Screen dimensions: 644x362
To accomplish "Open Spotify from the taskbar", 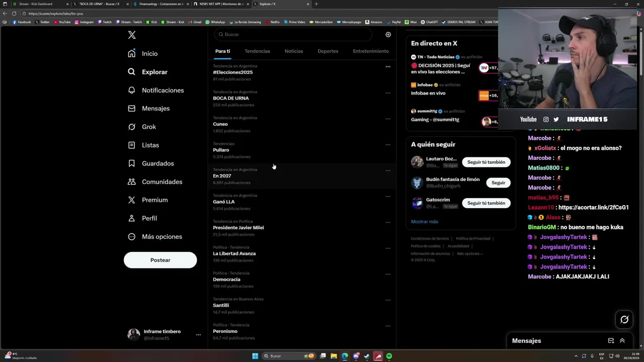I will [x=389, y=356].
